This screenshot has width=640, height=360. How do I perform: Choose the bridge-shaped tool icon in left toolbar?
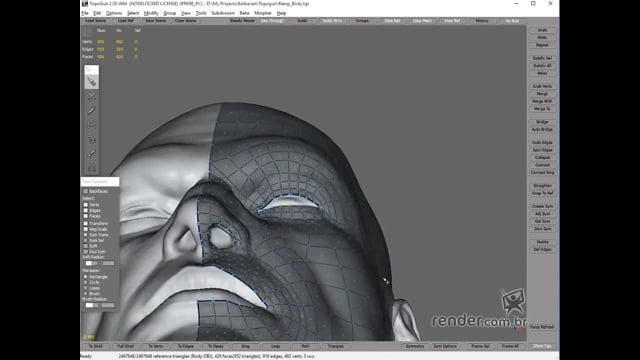(x=91, y=124)
